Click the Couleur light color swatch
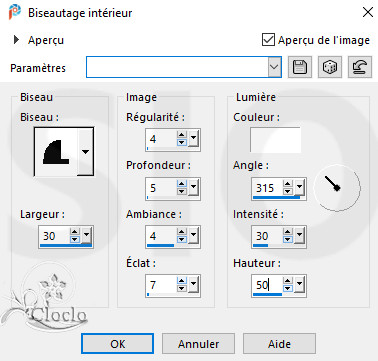 click(x=275, y=140)
